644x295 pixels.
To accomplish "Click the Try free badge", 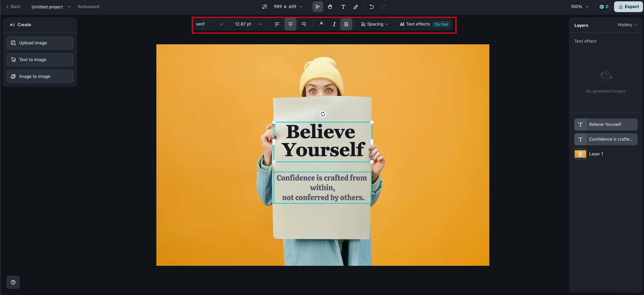I will click(x=441, y=24).
